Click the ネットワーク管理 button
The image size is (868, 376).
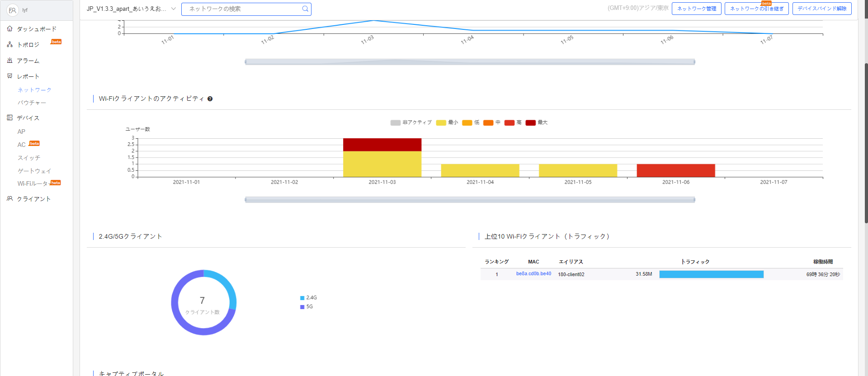pos(696,9)
